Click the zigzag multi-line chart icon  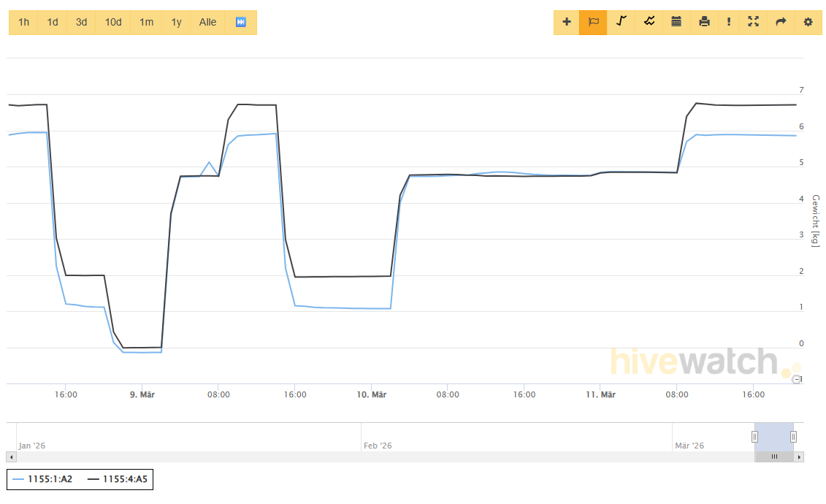649,22
